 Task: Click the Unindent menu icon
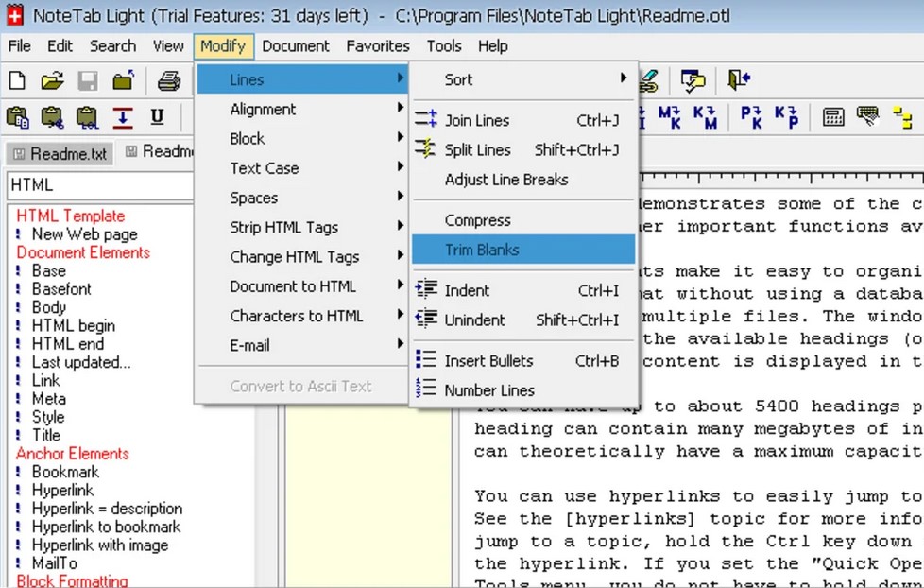coord(427,319)
